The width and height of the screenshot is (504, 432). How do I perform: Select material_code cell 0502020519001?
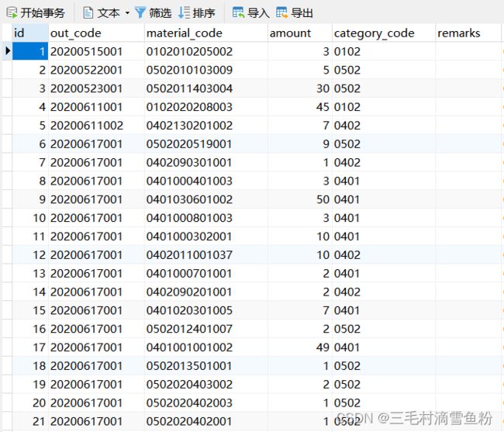tap(206, 143)
